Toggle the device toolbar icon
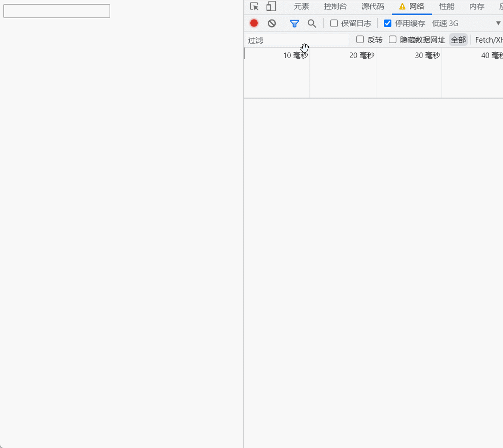Screen dimensions: 503x448 pos(271,7)
